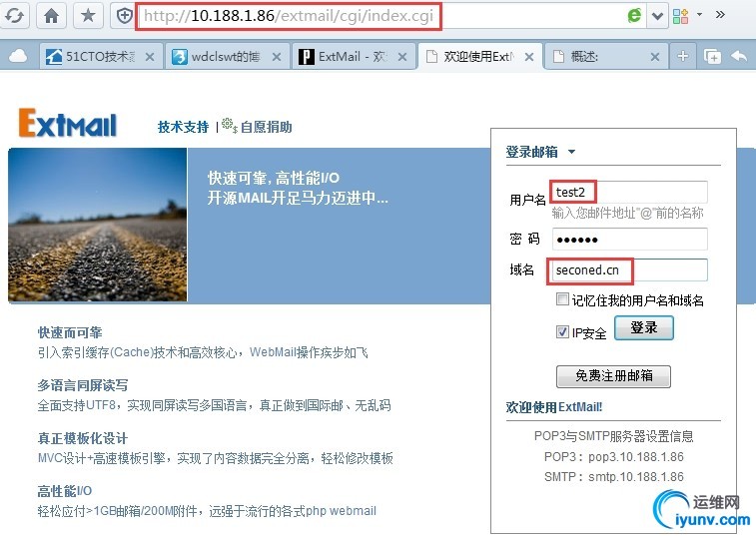Click the 多语言同屏读写 heading
Viewport: 756px width, 536px height.
point(83,385)
